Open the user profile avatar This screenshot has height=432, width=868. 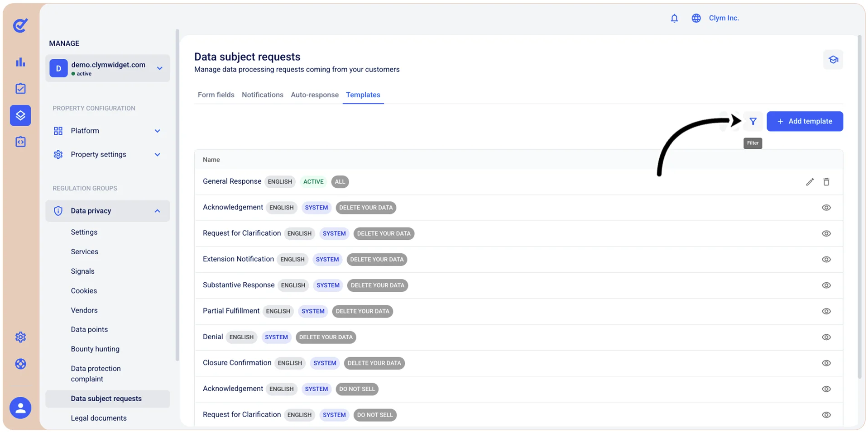(x=20, y=408)
